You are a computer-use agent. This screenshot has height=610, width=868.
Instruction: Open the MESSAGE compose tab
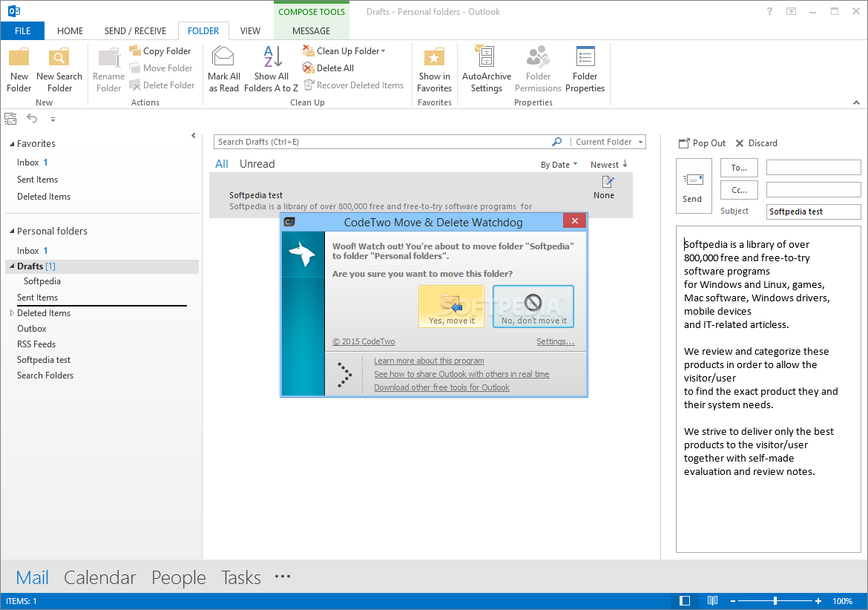pos(311,31)
